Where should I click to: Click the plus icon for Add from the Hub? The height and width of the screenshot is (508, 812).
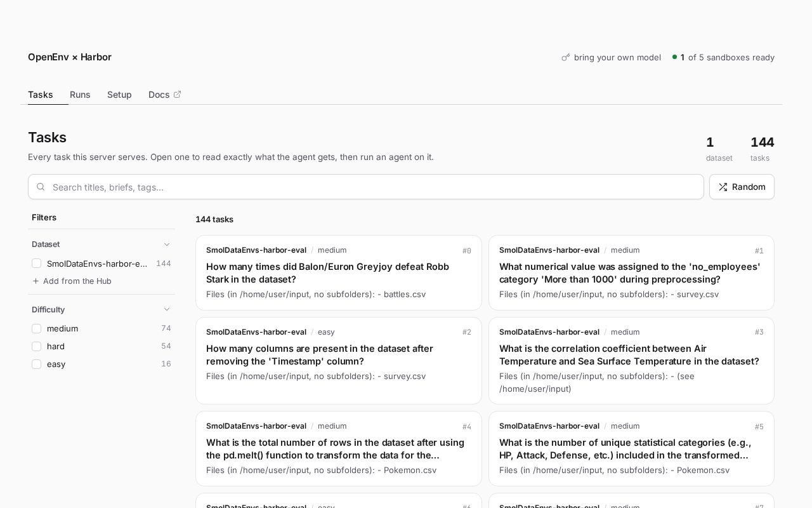[36, 281]
